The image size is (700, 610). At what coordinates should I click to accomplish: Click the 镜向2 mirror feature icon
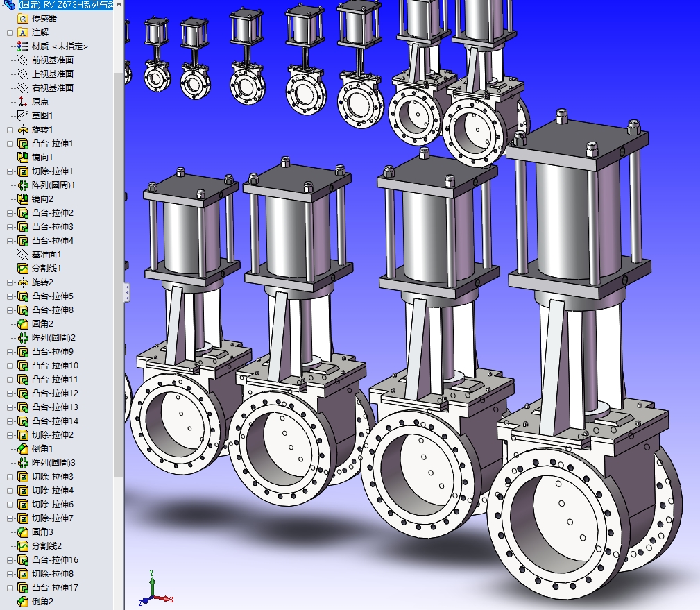point(22,198)
